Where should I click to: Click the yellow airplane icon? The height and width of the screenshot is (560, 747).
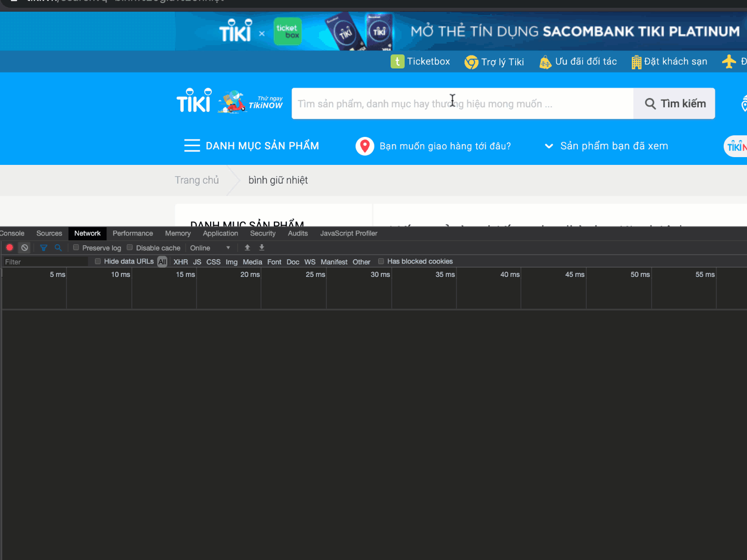[x=729, y=62]
